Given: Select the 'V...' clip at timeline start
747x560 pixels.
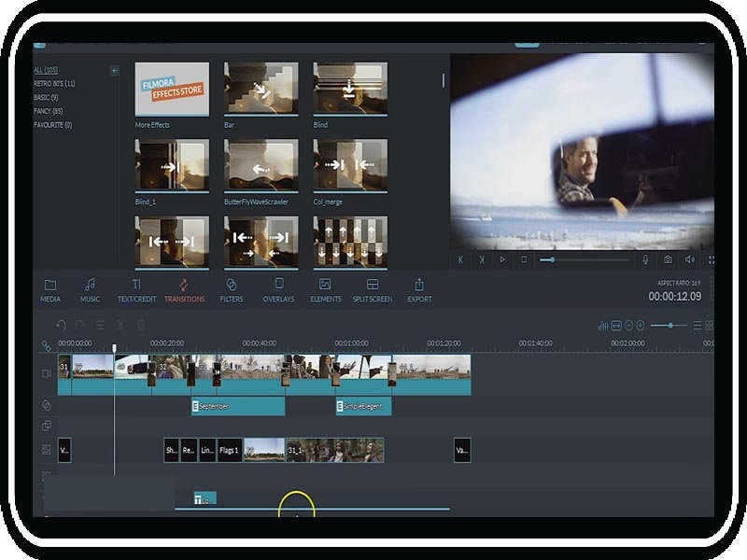Looking at the screenshot, I should click(x=64, y=450).
